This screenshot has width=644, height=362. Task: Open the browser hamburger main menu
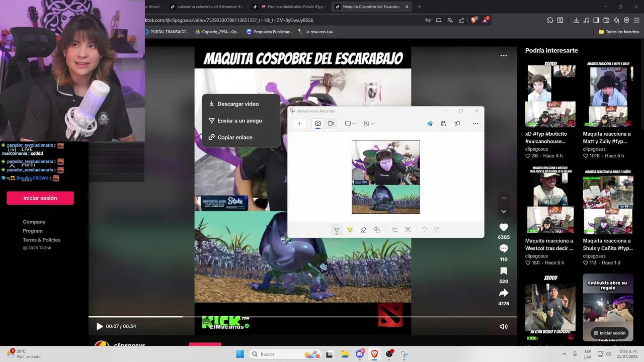point(636,20)
